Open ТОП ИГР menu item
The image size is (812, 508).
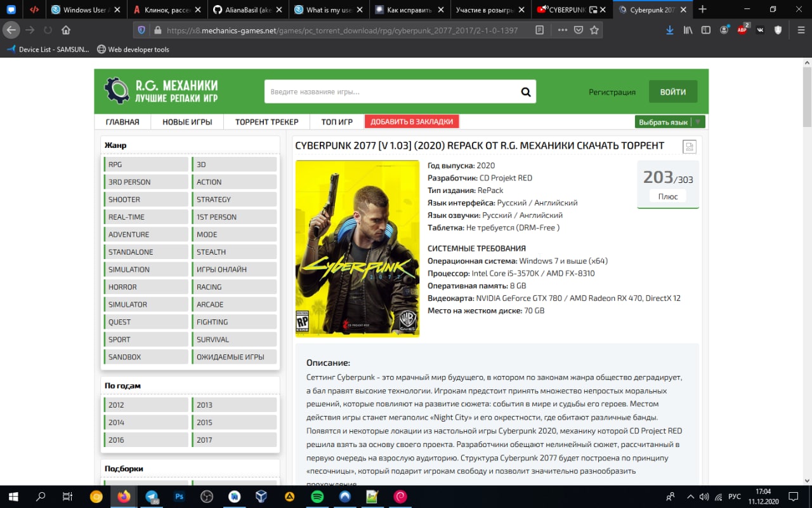tap(337, 122)
